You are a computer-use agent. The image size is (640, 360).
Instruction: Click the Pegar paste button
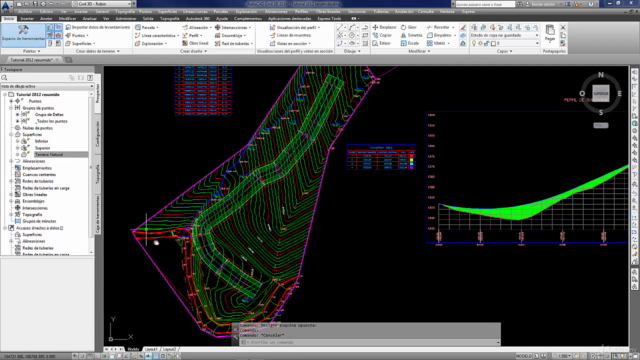[x=550, y=33]
